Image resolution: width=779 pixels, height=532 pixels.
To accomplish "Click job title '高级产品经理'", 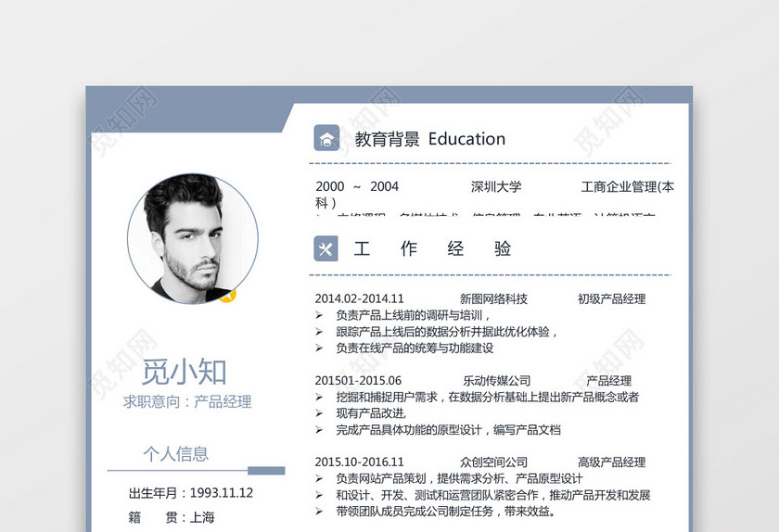I will coord(611,462).
